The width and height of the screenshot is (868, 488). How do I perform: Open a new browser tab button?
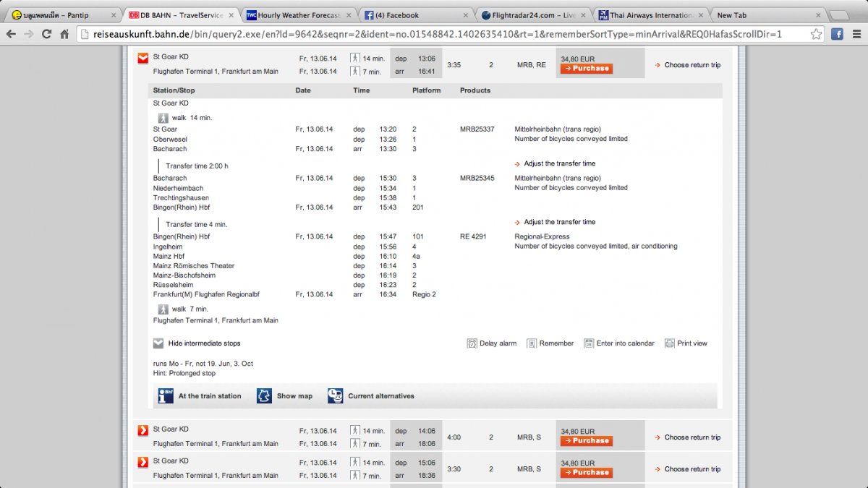[x=839, y=14]
